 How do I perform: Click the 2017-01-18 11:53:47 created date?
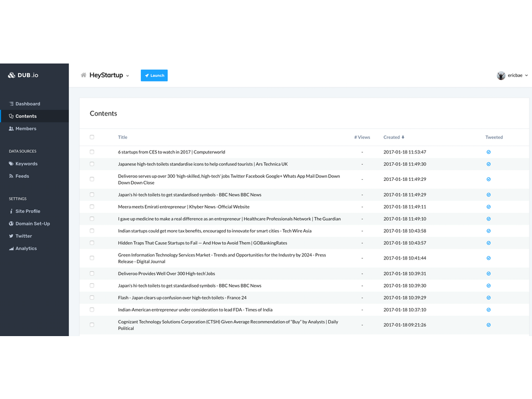405,152
